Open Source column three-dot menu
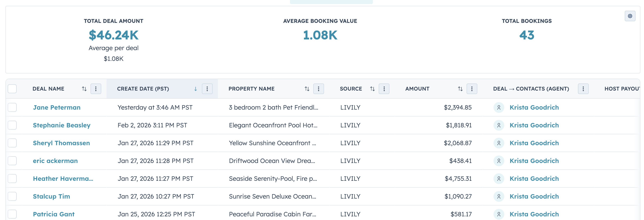644x220 pixels. coord(384,89)
